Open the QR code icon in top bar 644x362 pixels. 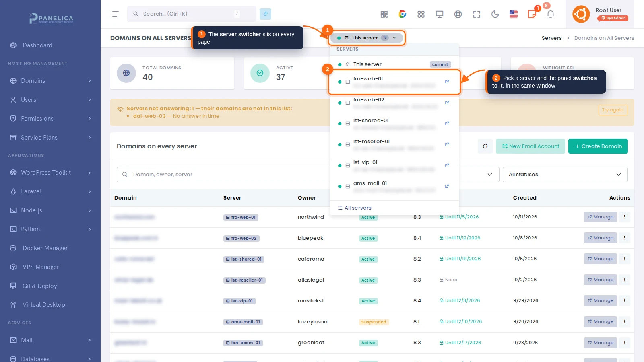[x=384, y=14]
